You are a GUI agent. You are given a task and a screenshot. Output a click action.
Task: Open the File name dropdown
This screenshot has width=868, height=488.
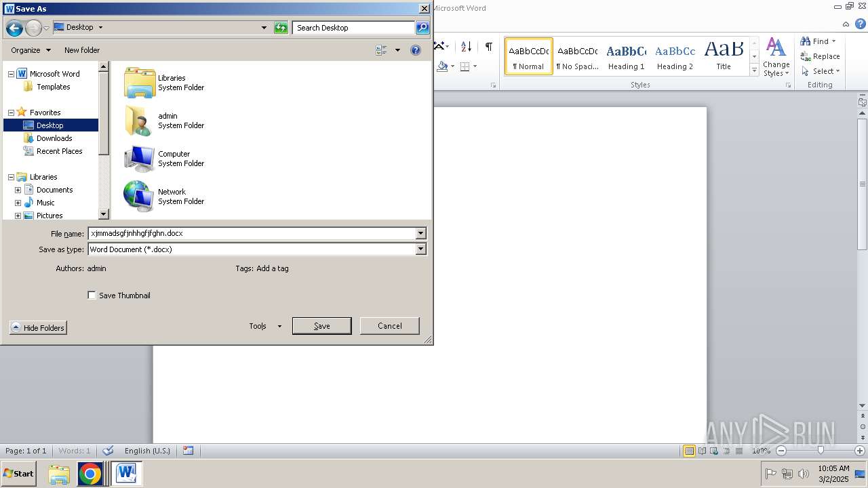point(420,233)
